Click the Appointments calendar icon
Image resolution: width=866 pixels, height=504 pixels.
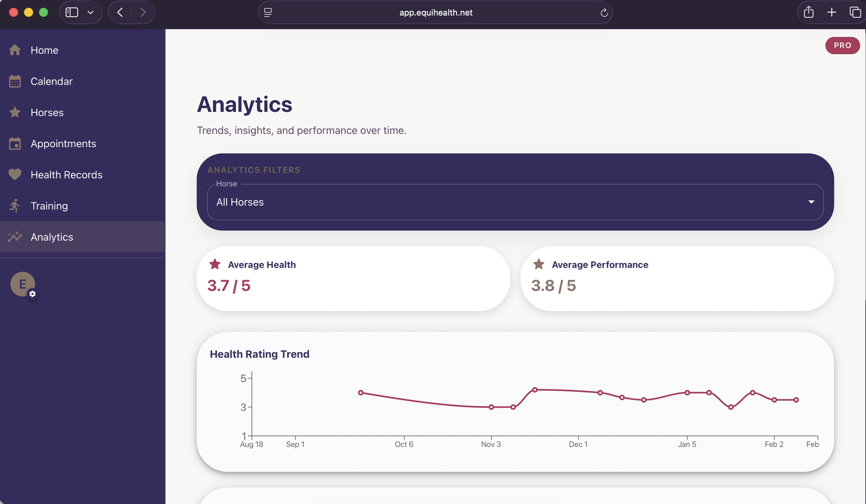point(15,144)
